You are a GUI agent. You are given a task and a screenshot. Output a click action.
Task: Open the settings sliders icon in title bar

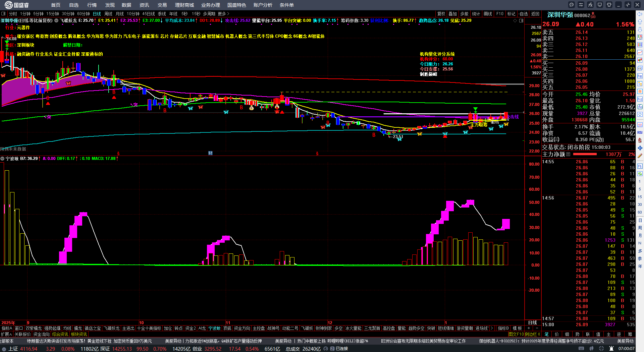click(581, 5)
